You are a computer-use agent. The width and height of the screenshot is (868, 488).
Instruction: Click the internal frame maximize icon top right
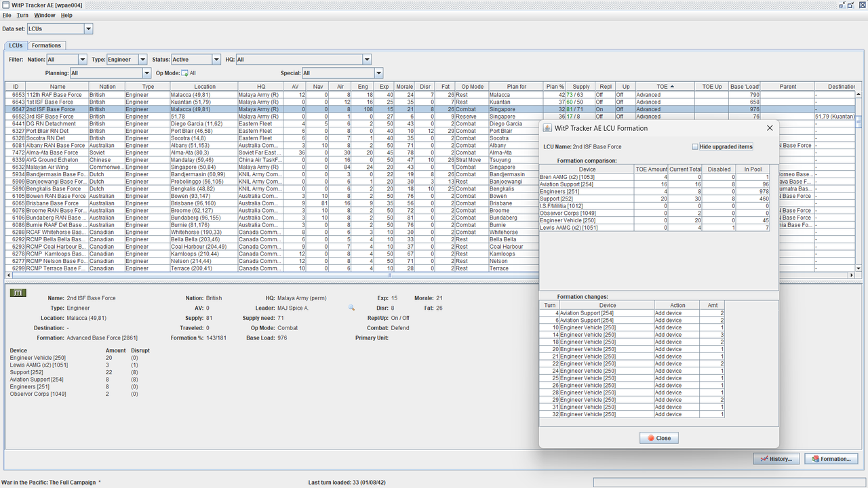click(x=852, y=5)
